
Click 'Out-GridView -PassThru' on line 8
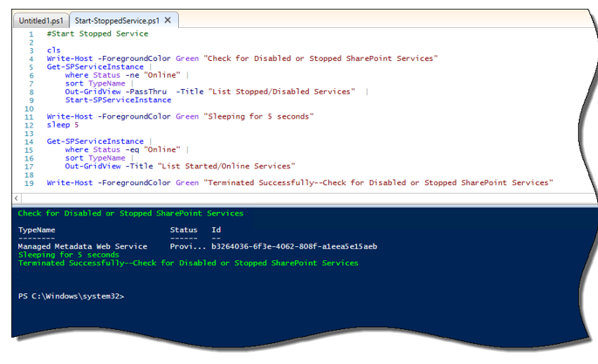(x=116, y=92)
